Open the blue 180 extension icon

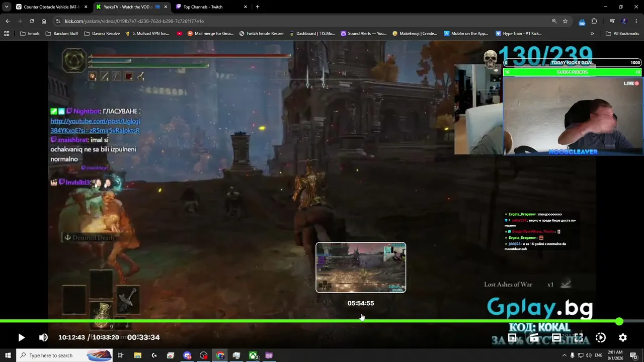[x=582, y=22]
